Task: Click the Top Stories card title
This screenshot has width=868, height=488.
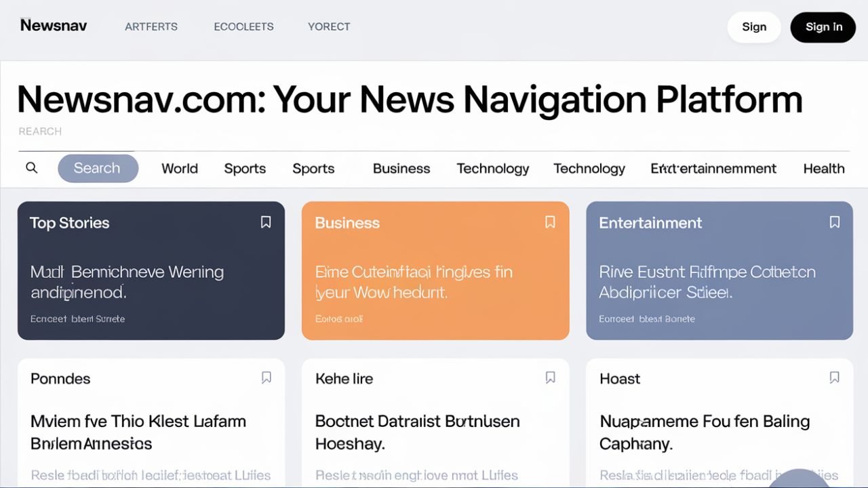Action: [69, 223]
